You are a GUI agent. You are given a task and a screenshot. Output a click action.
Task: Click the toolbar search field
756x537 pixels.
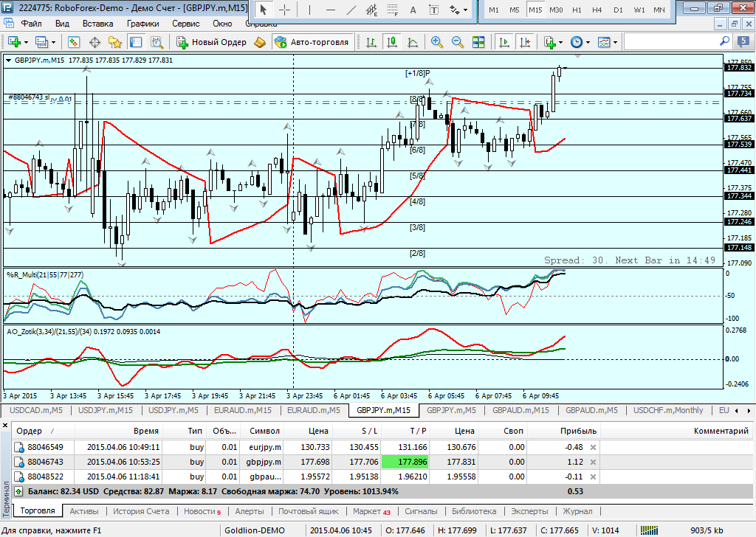click(x=678, y=42)
